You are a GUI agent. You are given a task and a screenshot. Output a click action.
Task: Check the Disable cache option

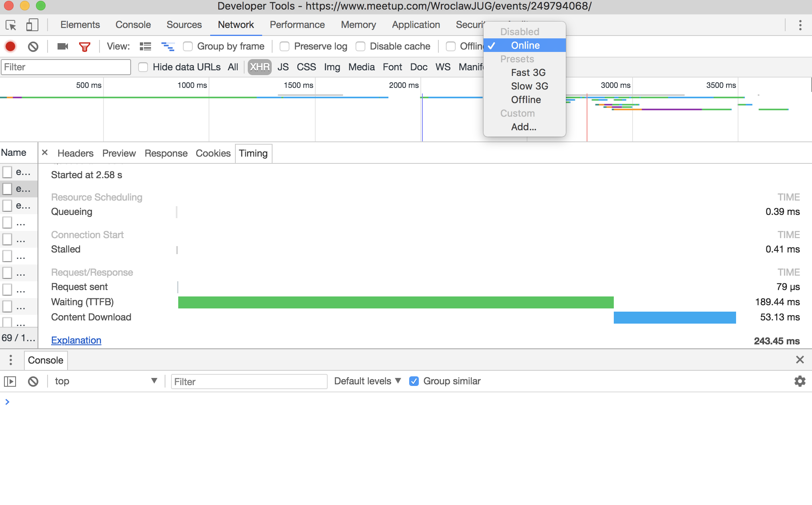pos(360,46)
